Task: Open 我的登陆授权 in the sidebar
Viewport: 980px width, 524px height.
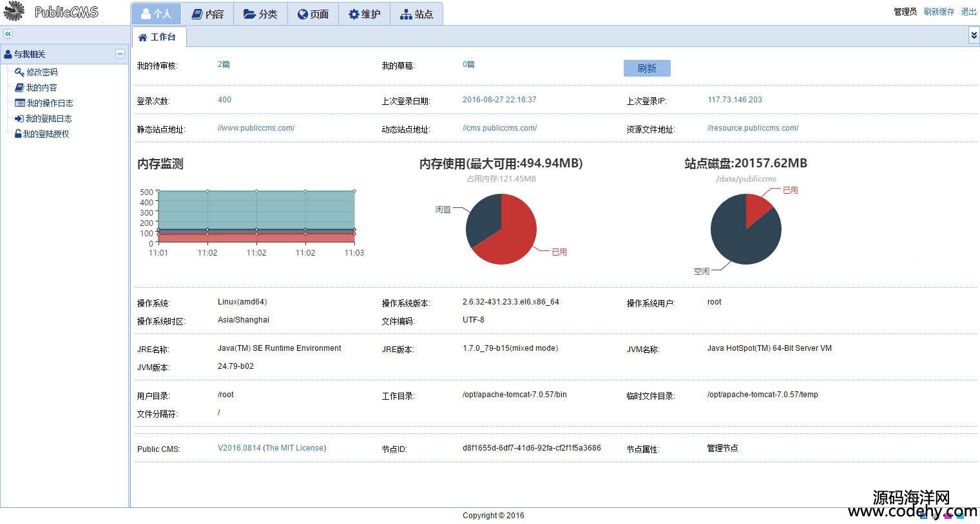Action: [46, 134]
